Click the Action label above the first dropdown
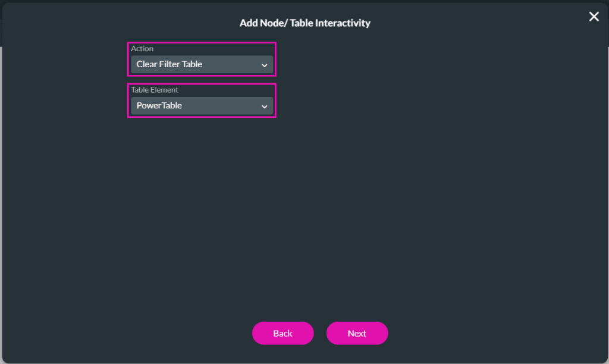The image size is (609, 364). 142,49
